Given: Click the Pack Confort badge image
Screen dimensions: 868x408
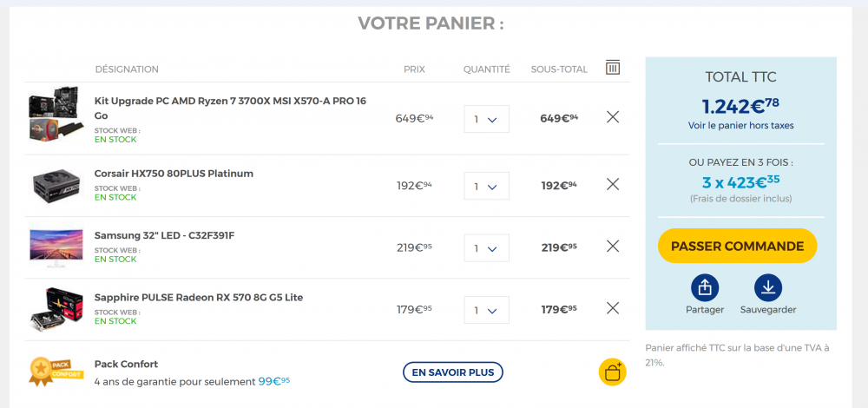Looking at the screenshot, I should [x=56, y=372].
